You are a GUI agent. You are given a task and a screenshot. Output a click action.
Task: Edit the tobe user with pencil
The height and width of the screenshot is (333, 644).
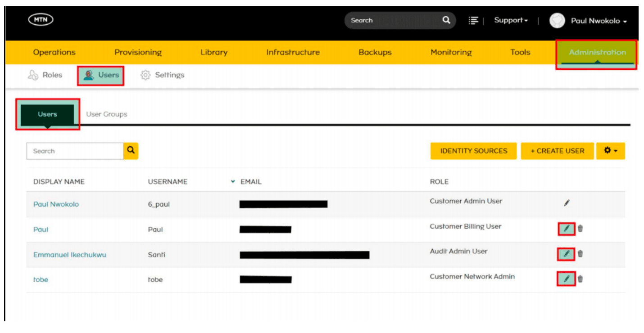coord(567,279)
